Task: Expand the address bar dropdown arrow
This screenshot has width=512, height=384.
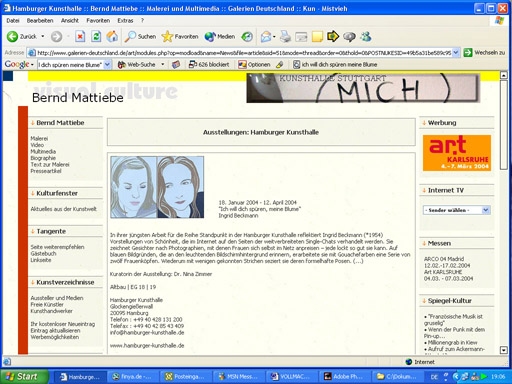Action: pyautogui.click(x=456, y=53)
